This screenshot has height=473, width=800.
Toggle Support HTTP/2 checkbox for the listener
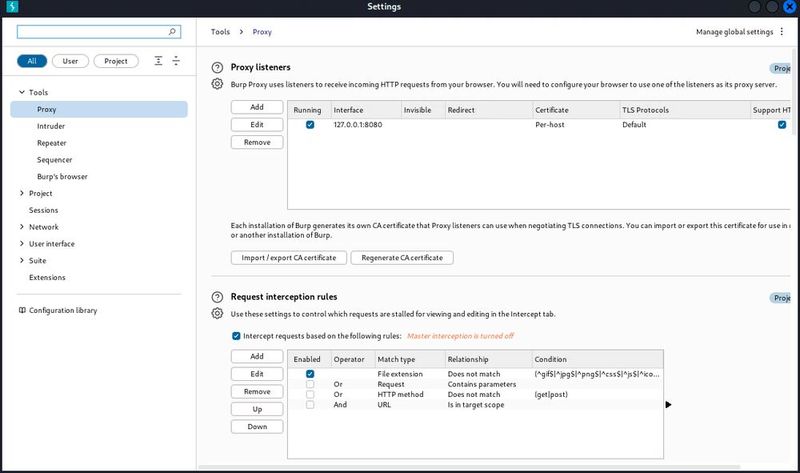(782, 125)
